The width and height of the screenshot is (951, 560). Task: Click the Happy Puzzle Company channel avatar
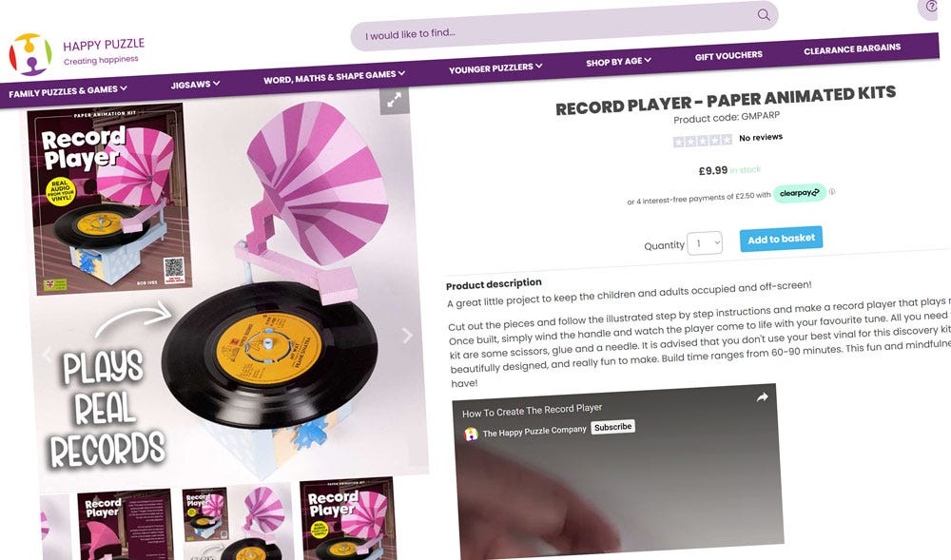click(x=471, y=434)
